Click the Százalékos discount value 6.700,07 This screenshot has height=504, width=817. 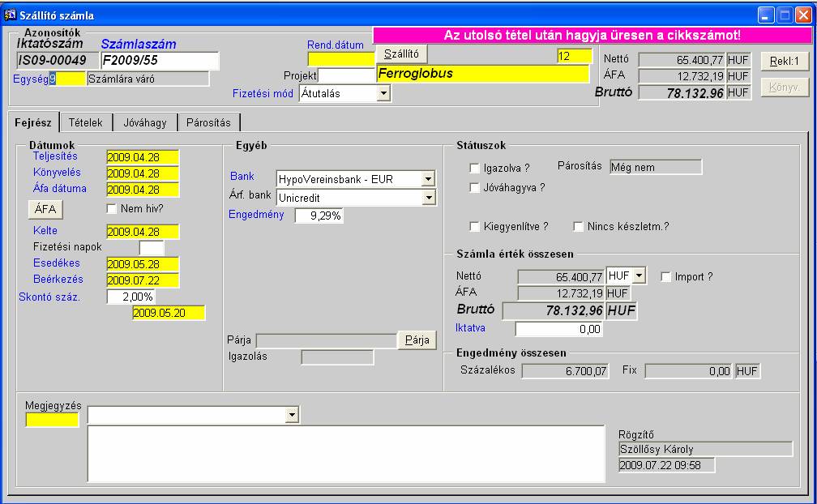(566, 371)
